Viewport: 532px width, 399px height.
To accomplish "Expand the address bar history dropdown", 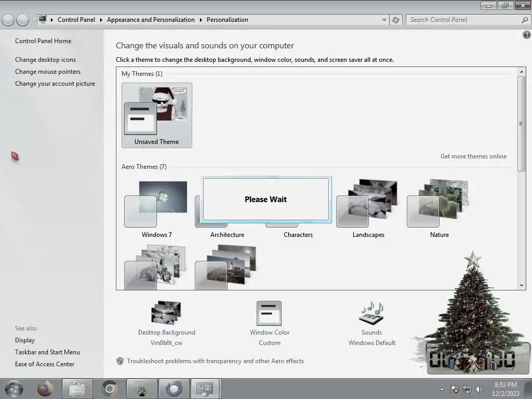I will 384,20.
